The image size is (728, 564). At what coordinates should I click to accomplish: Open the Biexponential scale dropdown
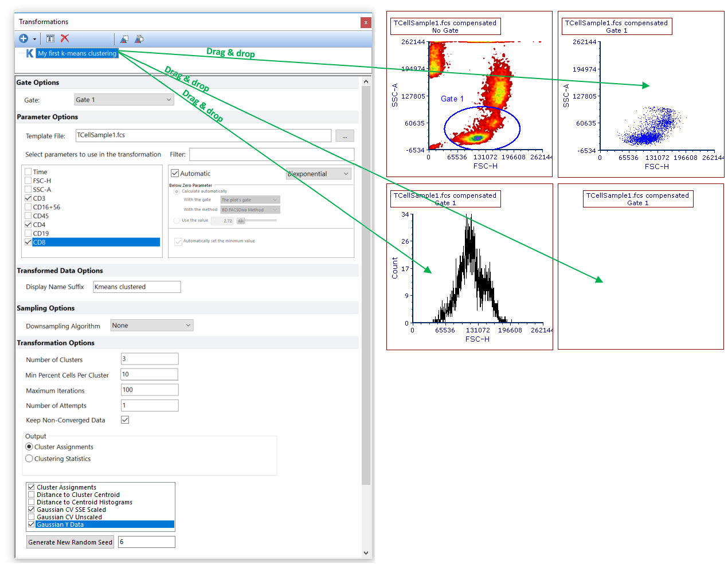(319, 174)
